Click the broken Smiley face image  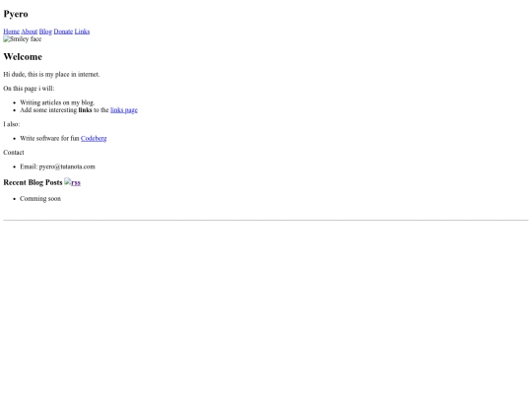point(23,39)
